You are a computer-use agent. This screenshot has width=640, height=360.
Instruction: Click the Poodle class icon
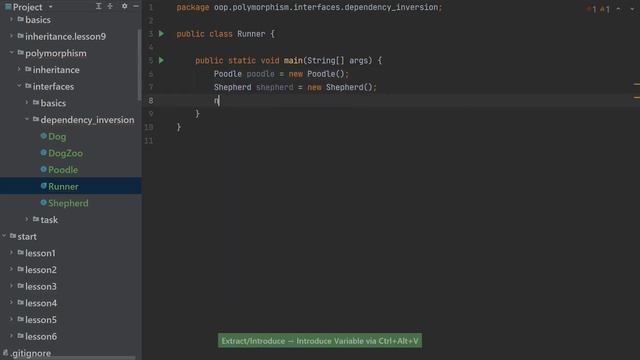point(44,169)
